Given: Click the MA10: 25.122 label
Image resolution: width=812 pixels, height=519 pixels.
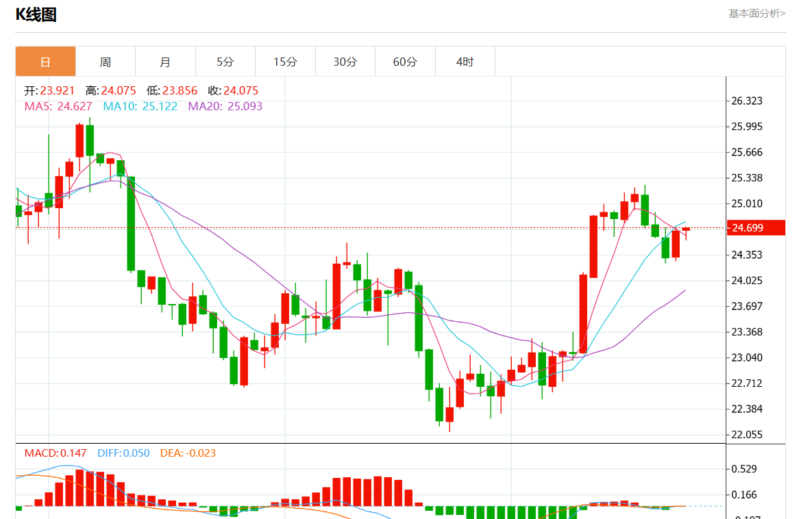Looking at the screenshot, I should (x=140, y=106).
